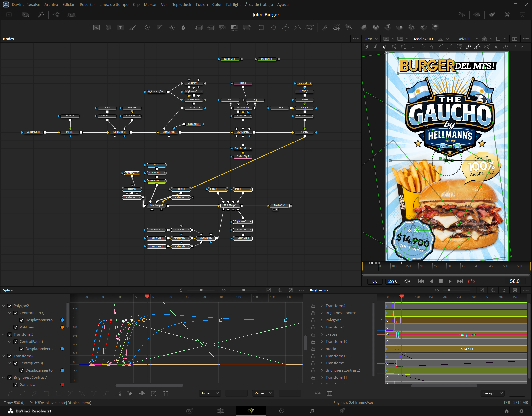The width and height of the screenshot is (532, 416).
Task: Uncheck Polygon2 in the Spline tree
Action: point(10,306)
